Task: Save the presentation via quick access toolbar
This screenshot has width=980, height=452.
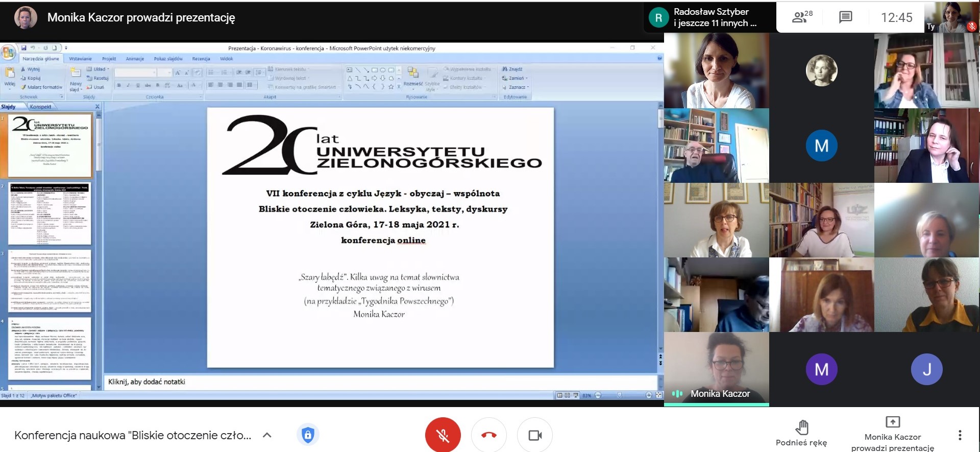Action: (x=24, y=48)
